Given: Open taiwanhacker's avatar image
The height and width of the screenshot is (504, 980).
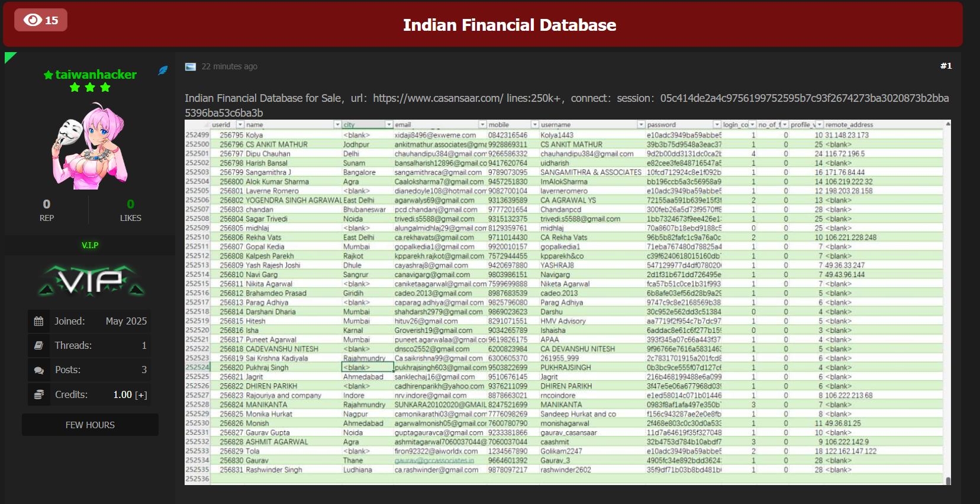Looking at the screenshot, I should (x=89, y=146).
